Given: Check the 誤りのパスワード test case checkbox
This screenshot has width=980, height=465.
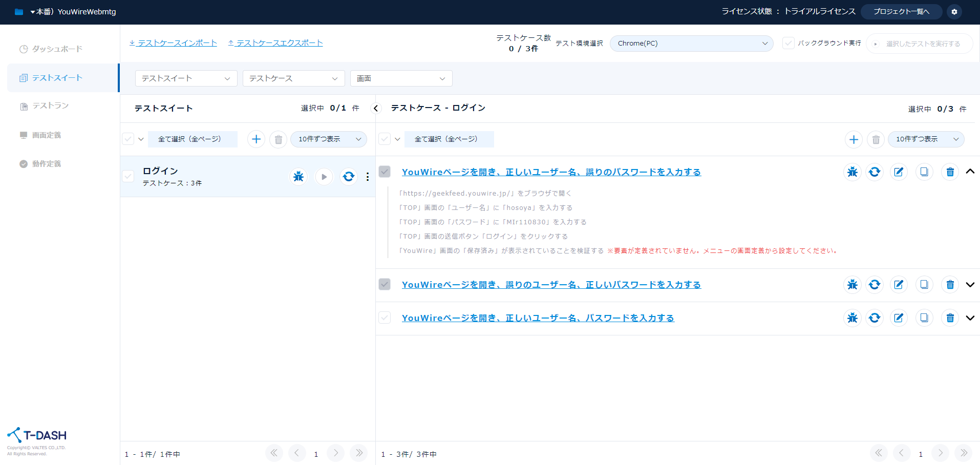Looking at the screenshot, I should pos(385,172).
